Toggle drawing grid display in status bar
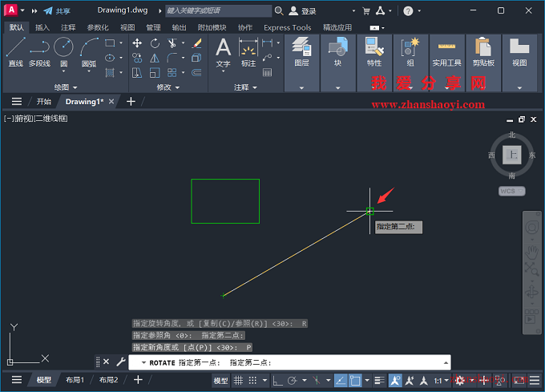The image size is (545, 392). [239, 381]
